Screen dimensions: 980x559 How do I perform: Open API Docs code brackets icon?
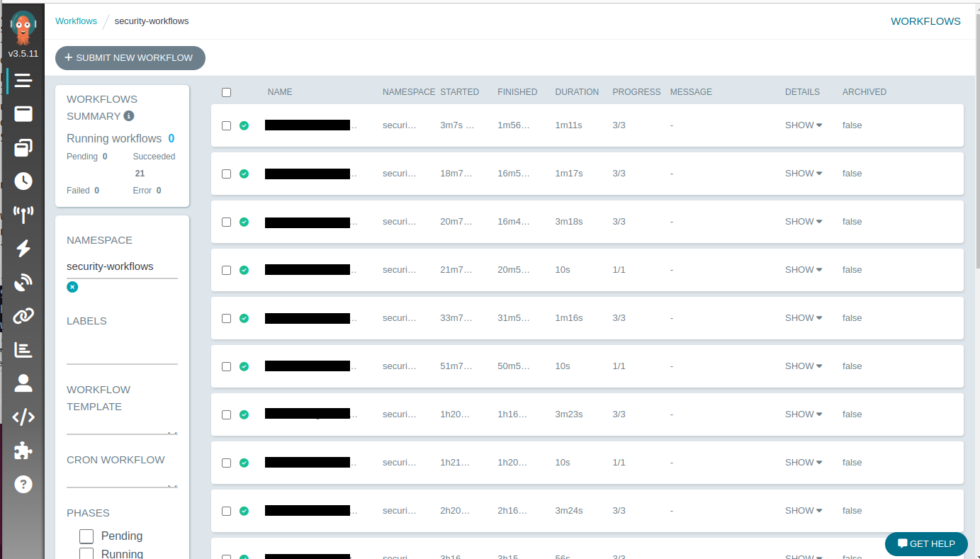pyautogui.click(x=23, y=417)
